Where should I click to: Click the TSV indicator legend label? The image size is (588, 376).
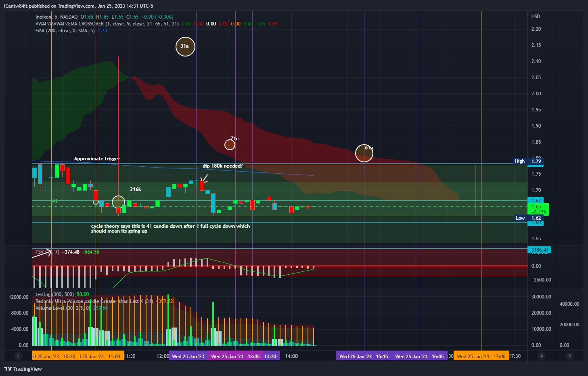click(x=47, y=252)
